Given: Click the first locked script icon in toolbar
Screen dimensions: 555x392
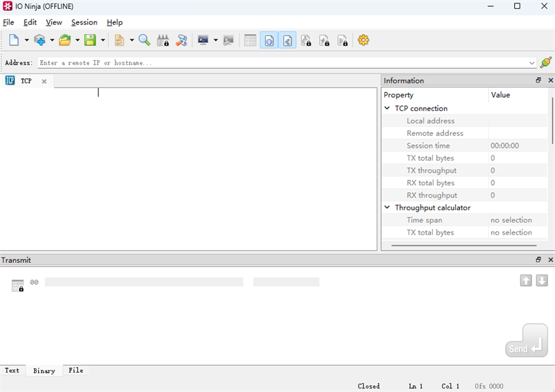Looking at the screenshot, I should tap(306, 40).
